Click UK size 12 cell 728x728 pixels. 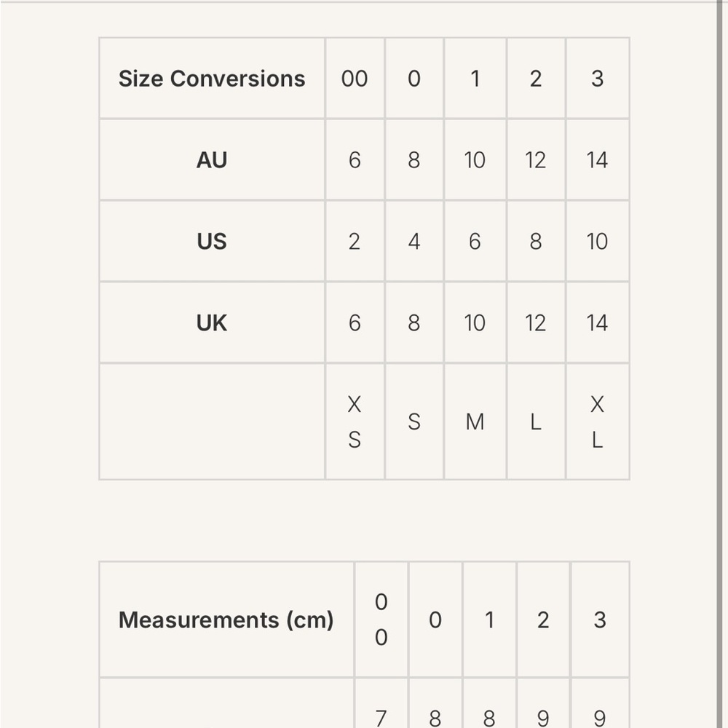click(536, 323)
